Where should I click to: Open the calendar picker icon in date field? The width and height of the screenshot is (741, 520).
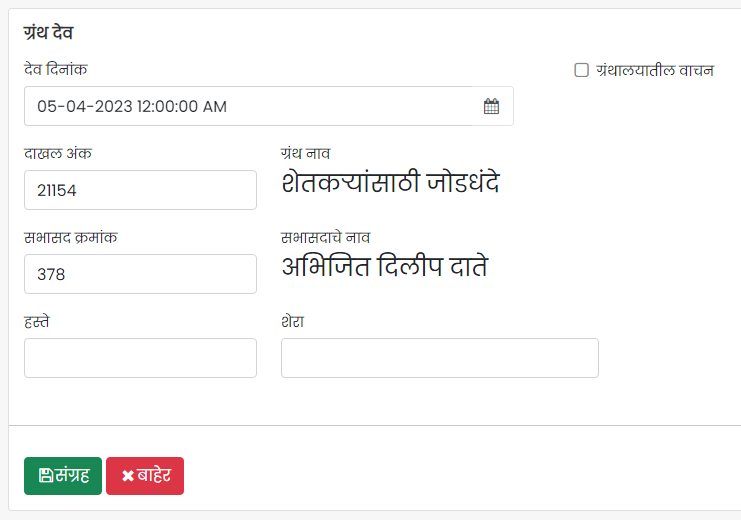(x=491, y=106)
